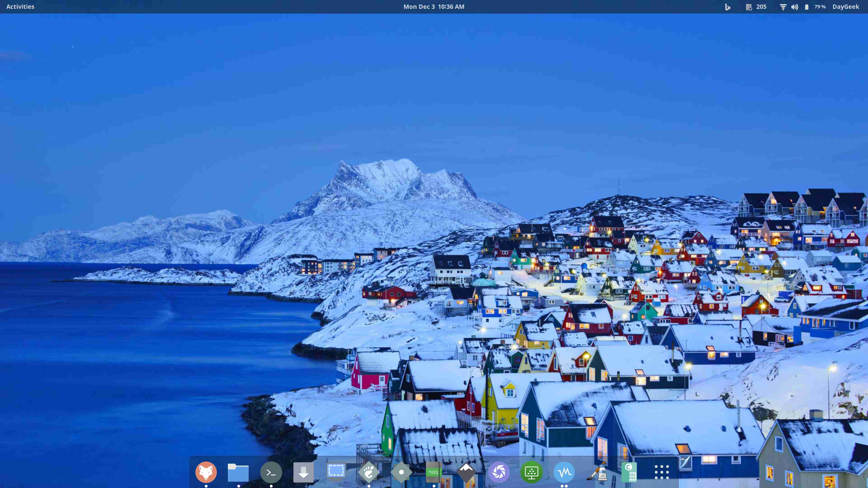
Task: Open the clock and calendar menu
Action: (x=434, y=7)
